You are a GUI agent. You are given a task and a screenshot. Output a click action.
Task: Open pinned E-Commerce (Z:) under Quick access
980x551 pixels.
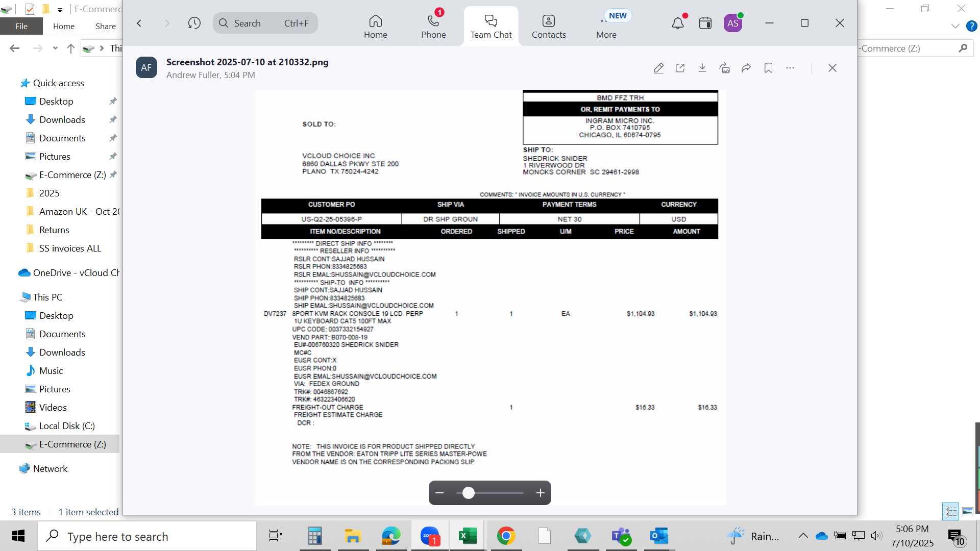pyautogui.click(x=72, y=175)
